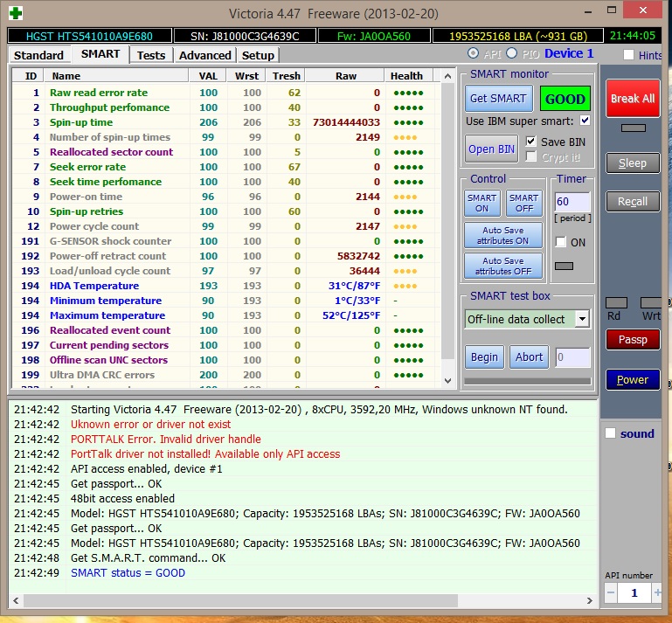Screen dimensions: 672x623
Task: Click Begin in SMART test box
Action: coord(484,356)
